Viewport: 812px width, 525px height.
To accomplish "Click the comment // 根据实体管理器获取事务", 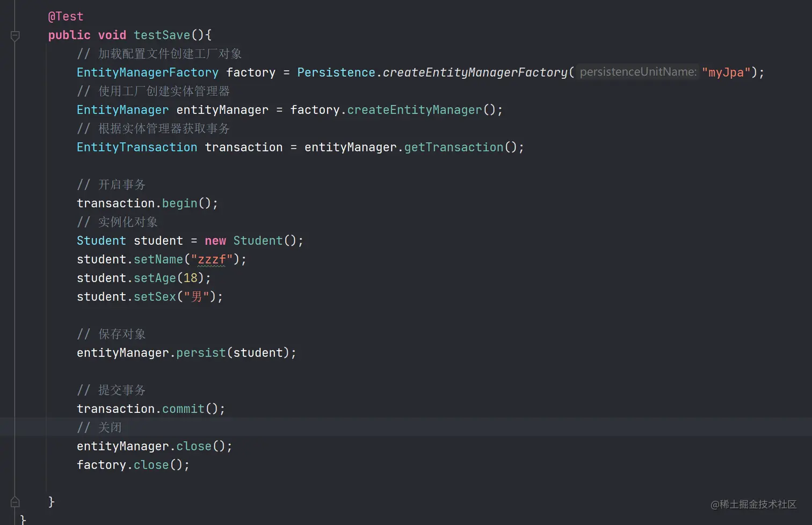I will 153,128.
